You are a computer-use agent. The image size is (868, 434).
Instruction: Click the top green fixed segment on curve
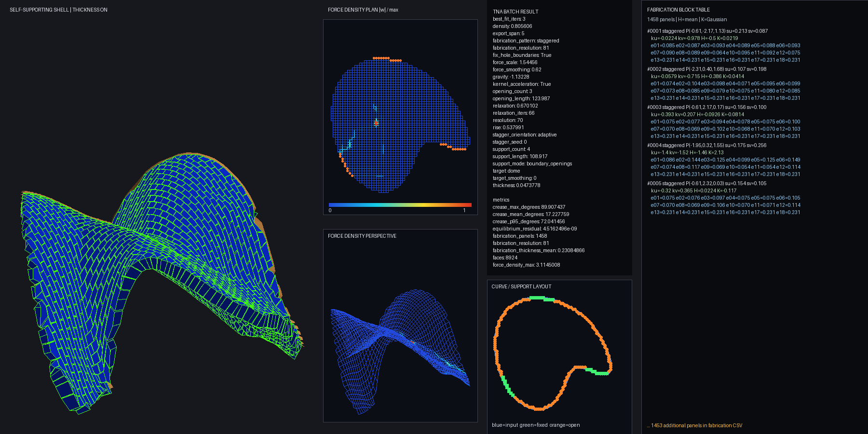542,299
